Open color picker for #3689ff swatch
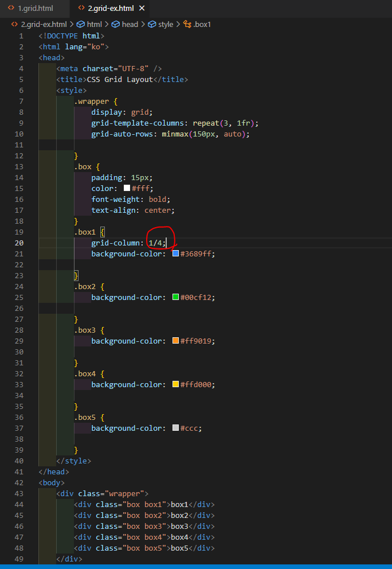This screenshot has height=569, width=392. [x=175, y=254]
